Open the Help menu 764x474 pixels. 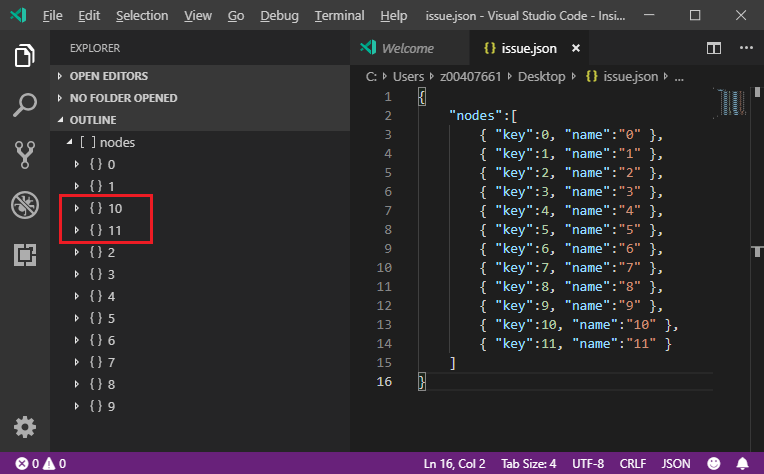394,16
